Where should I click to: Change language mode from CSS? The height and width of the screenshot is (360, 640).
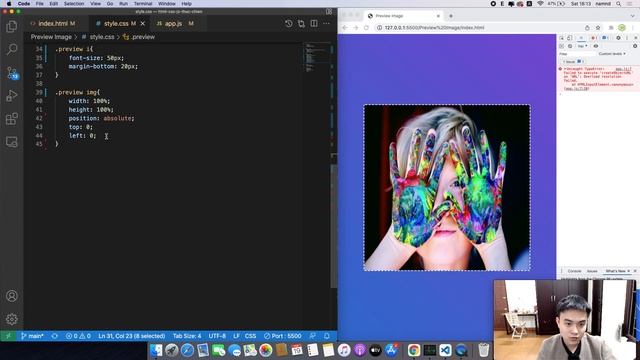[x=250, y=336]
